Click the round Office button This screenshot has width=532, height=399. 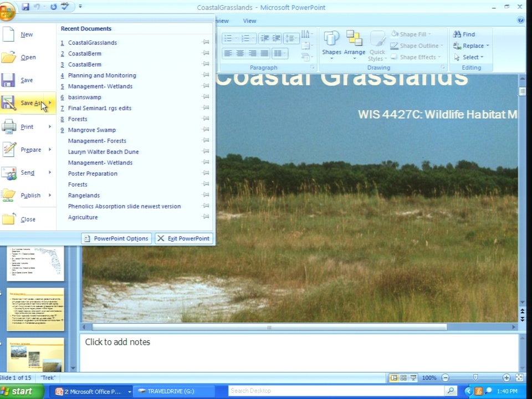tap(7, 11)
